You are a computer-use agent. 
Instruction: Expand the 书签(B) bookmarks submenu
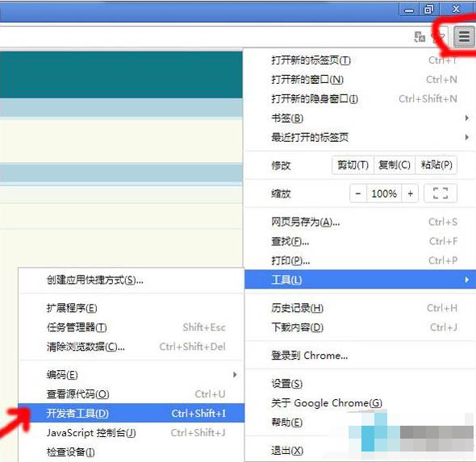click(360, 118)
